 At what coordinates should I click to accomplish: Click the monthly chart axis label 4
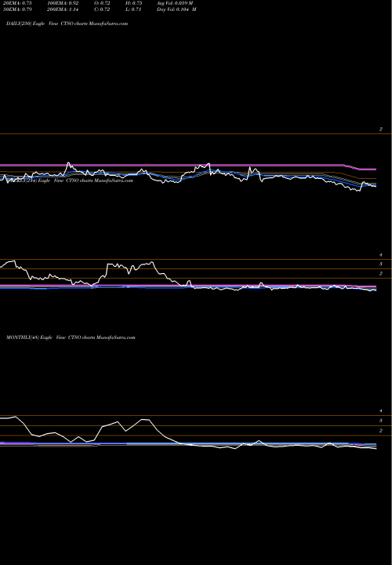pos(380,411)
